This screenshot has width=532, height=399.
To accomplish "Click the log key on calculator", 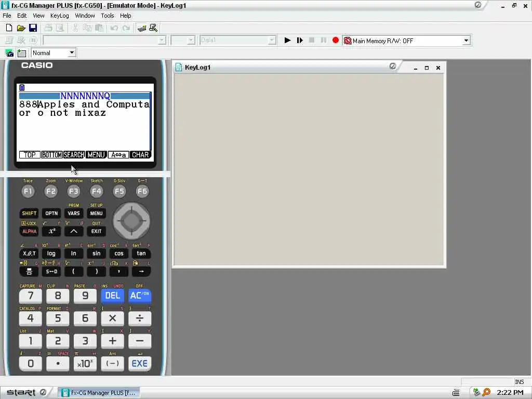I will (51, 254).
